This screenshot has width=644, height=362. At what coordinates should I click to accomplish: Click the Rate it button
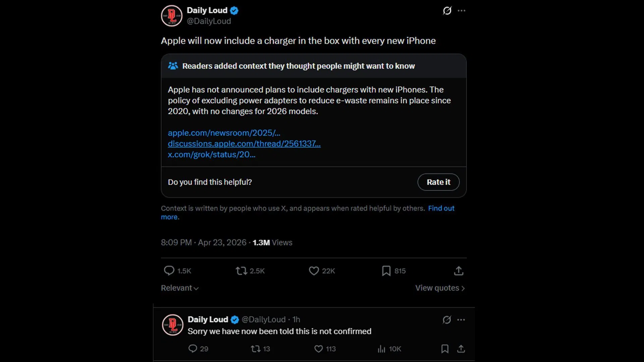point(438,182)
